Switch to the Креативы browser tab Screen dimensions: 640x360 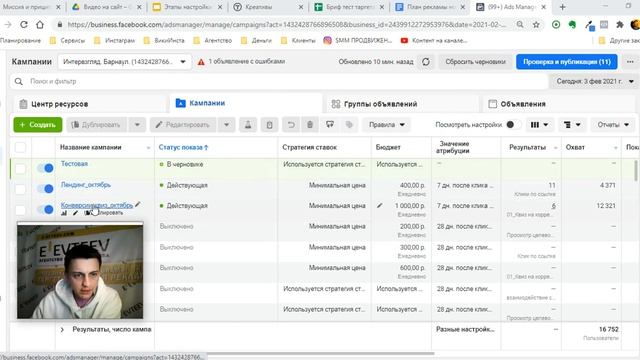coord(269,7)
